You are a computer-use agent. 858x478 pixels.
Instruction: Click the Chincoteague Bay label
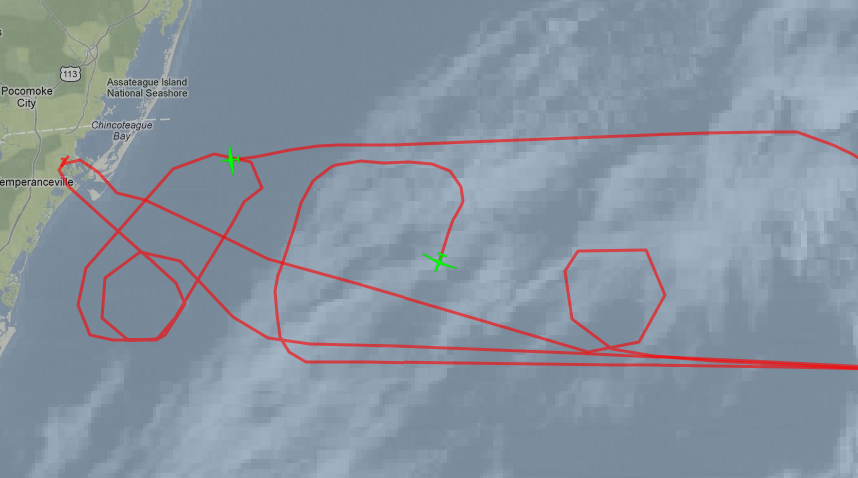[121, 130]
